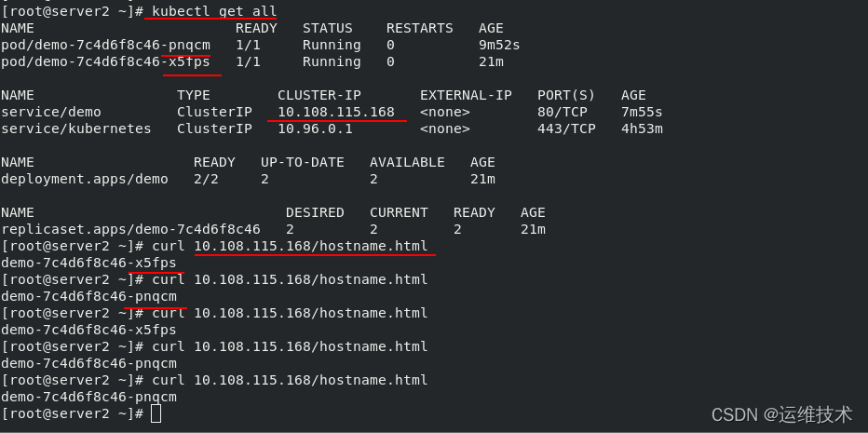Select the 80/TCP port value
This screenshot has width=868, height=433.
563,112
